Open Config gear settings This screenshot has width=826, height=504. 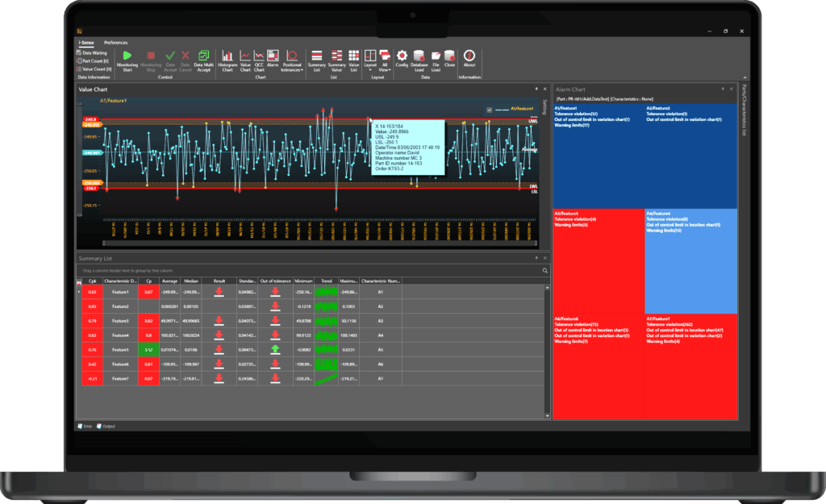coord(402,56)
